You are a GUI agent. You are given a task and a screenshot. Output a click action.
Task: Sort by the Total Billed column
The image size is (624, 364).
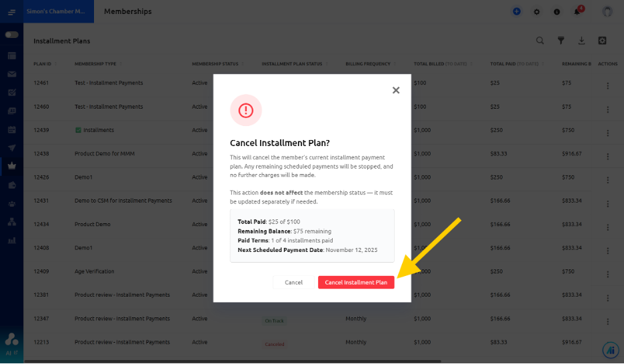click(x=443, y=63)
